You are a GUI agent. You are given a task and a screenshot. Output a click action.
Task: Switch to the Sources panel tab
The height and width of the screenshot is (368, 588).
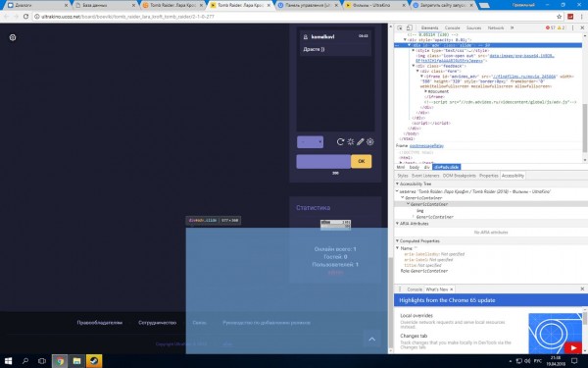[473, 27]
